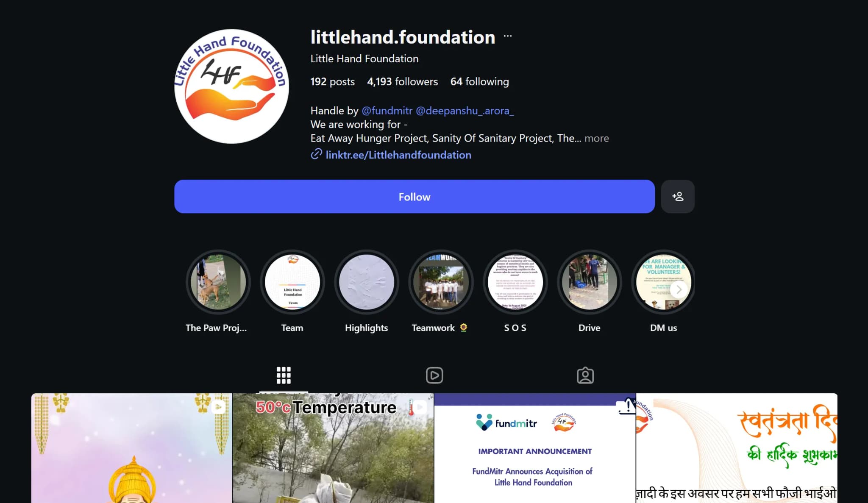Open the S O S story highlight
This screenshot has height=503, width=868.
pos(515,282)
